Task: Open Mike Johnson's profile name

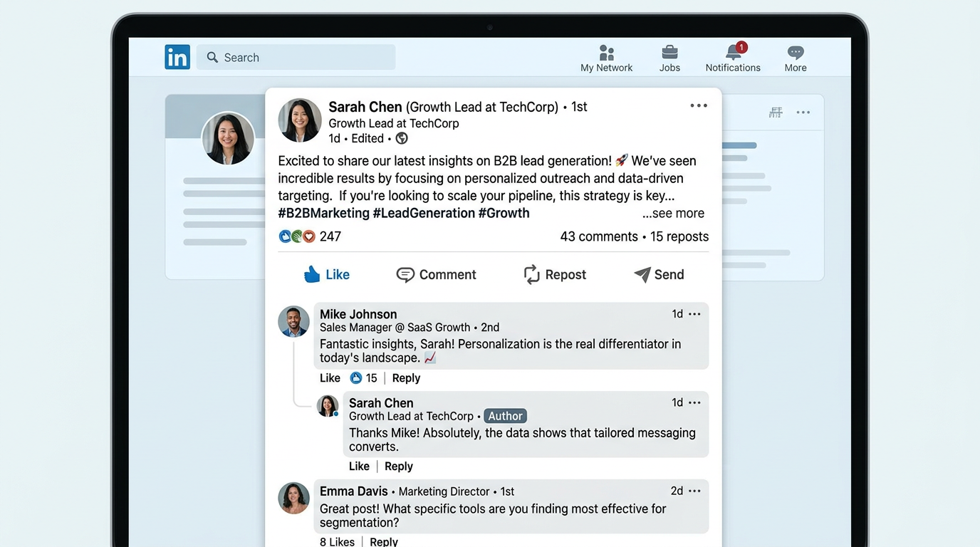Action: click(358, 314)
